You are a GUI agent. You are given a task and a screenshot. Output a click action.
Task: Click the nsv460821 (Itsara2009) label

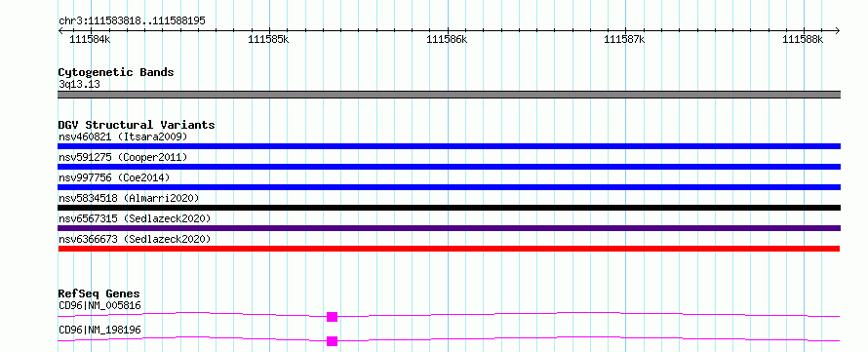tap(123, 137)
